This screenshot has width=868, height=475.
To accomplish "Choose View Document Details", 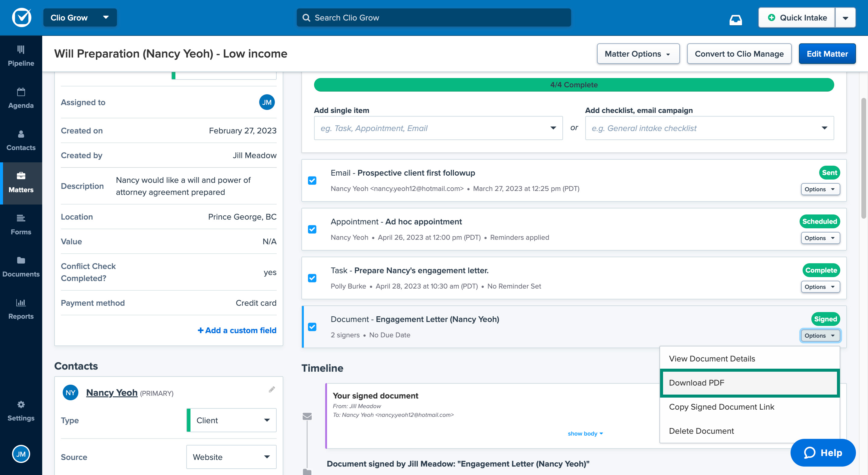I will 749,358.
